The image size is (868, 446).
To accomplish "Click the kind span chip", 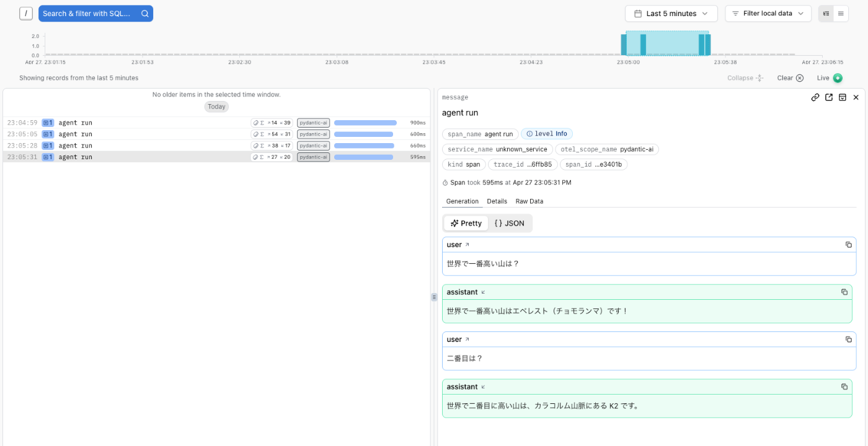I will 464,165.
